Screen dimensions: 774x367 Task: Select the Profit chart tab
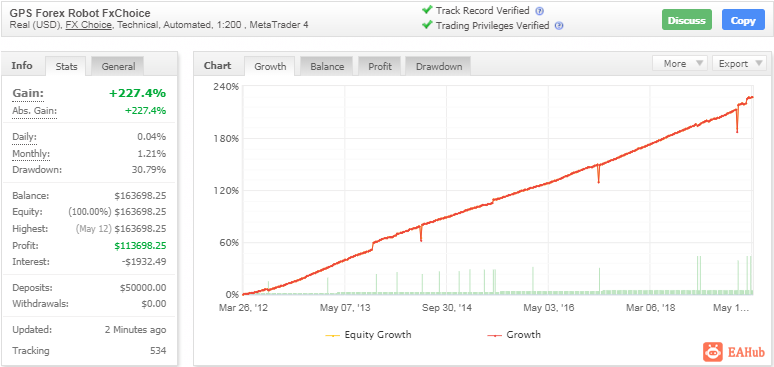[x=380, y=66]
